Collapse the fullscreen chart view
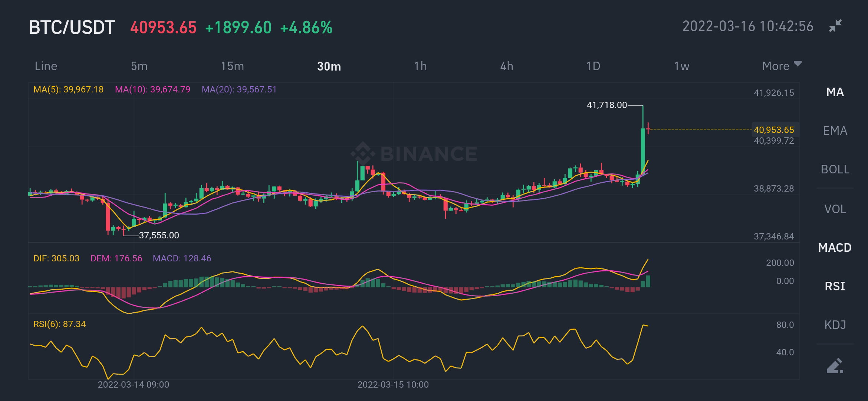This screenshot has height=401, width=868. (835, 26)
